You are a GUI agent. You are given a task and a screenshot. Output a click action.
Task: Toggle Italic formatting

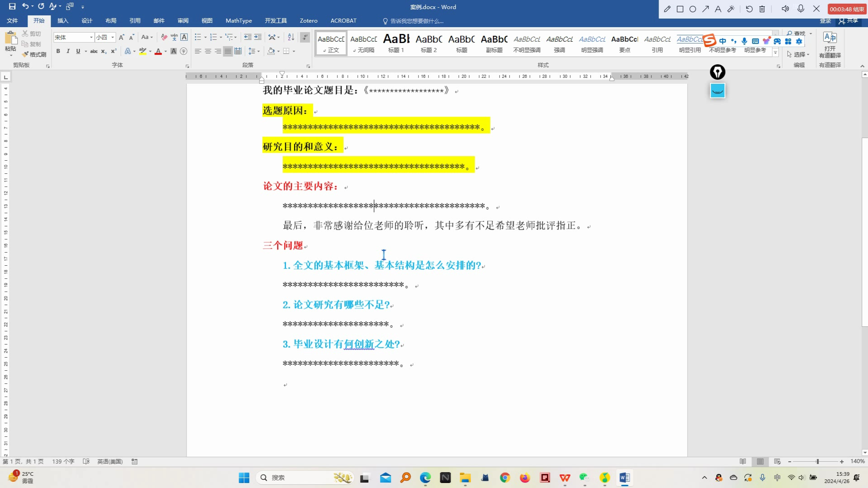[68, 51]
